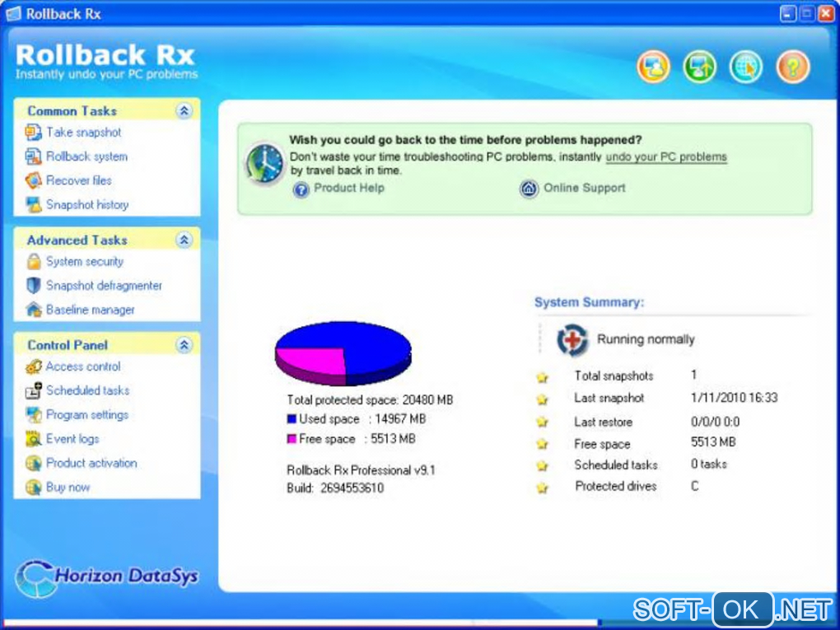Click the Running normally status icon
The width and height of the screenshot is (840, 630).
point(572,339)
